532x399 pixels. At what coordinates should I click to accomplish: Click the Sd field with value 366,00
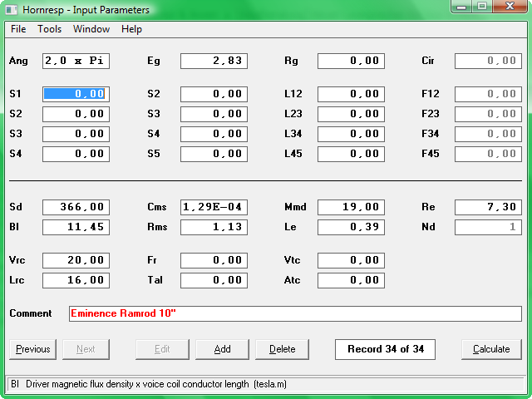pyautogui.click(x=76, y=207)
